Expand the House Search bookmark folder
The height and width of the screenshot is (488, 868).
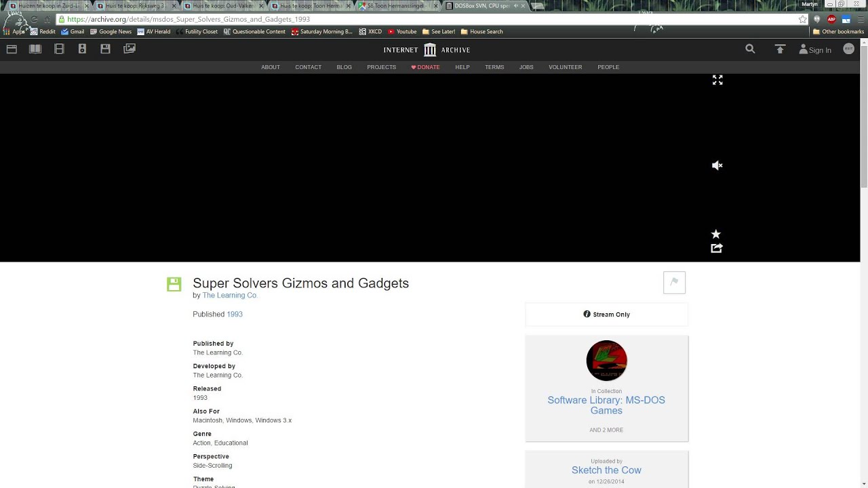481,32
